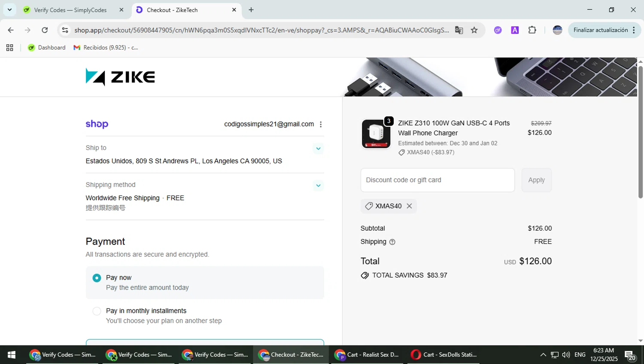Click the ZIKE Z310 100W GaN product title
This screenshot has height=364, width=644.
pyautogui.click(x=454, y=128)
